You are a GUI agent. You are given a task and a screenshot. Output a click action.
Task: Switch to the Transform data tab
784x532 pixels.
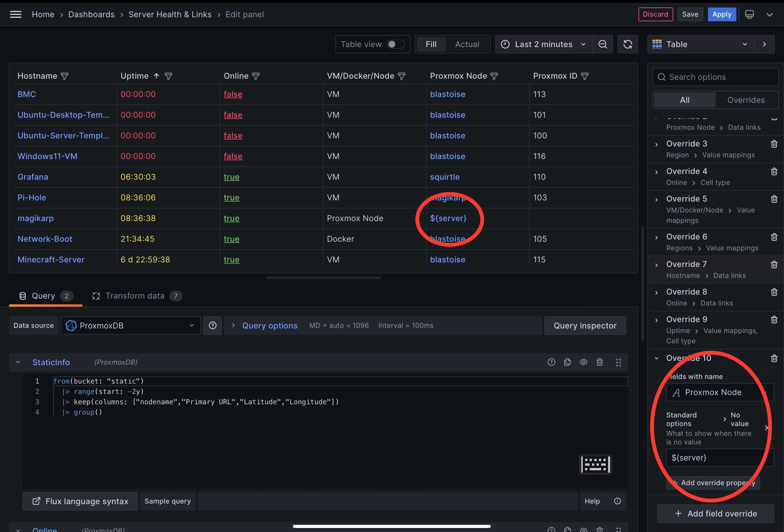137,296
